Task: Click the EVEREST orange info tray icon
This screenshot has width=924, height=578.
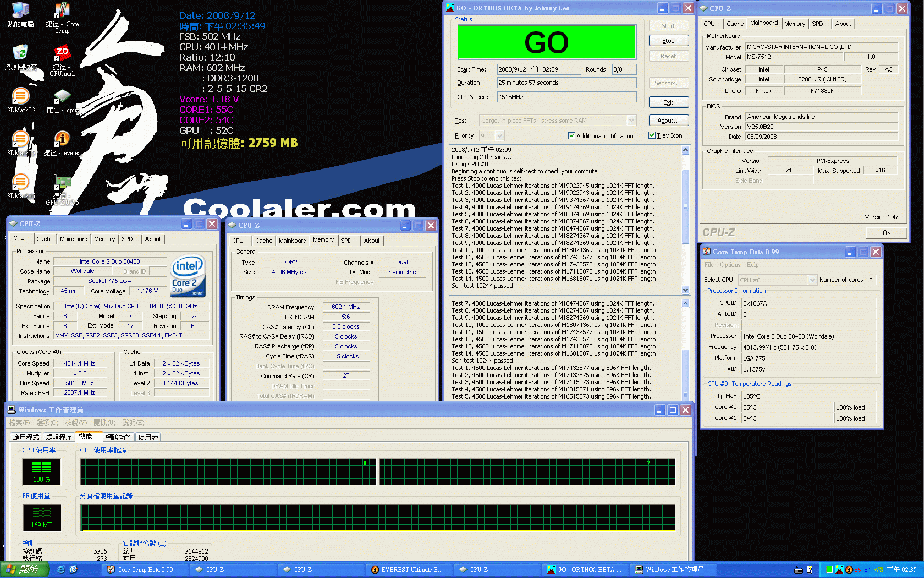Action: click(849, 570)
